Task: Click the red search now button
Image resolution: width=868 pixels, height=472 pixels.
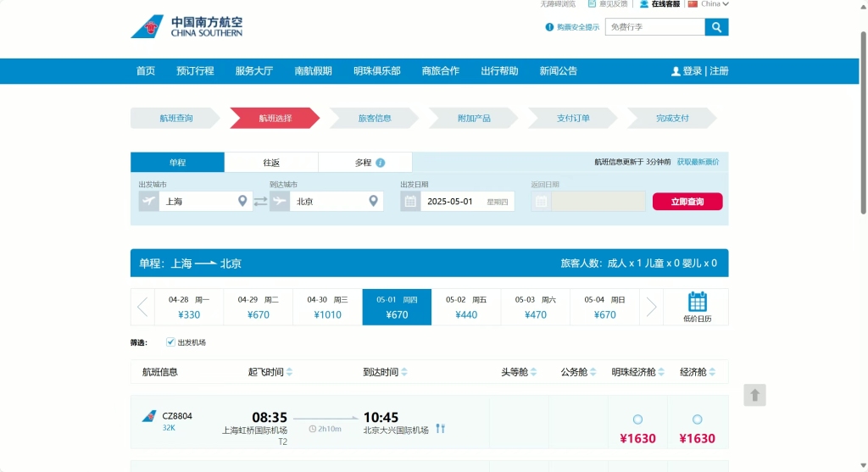Action: point(687,202)
